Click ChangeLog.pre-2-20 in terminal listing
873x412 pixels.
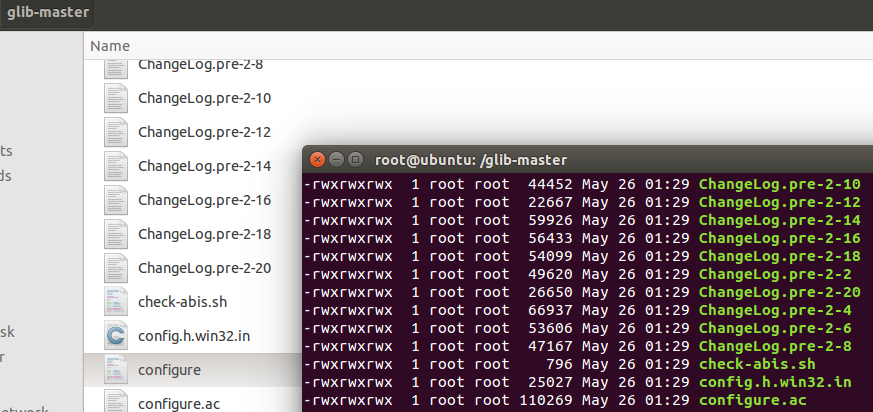click(779, 292)
